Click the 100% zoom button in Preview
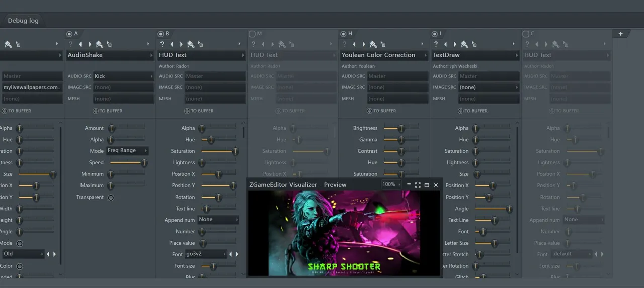This screenshot has height=288, width=644. (391, 185)
